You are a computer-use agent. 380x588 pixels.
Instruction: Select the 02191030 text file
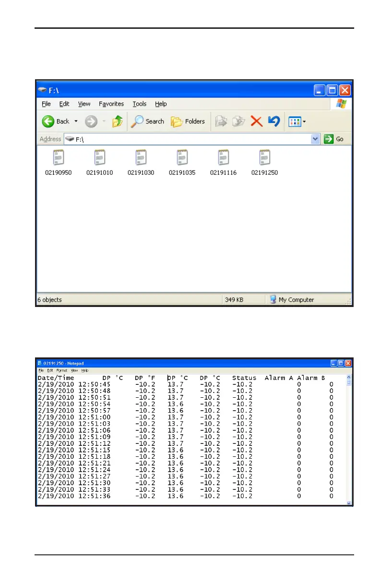[141, 163]
